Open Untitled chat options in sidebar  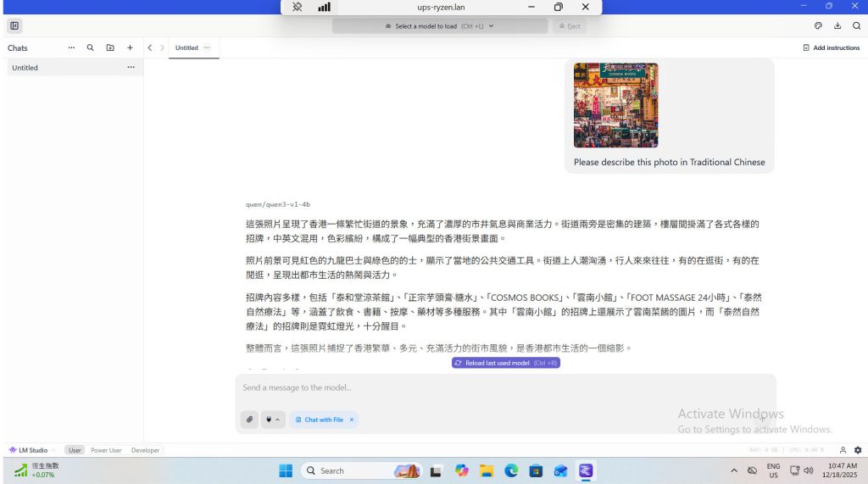131,68
